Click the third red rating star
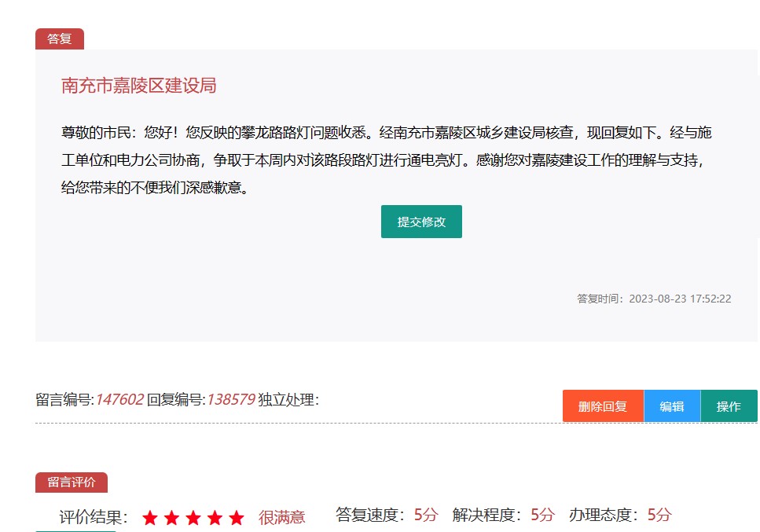This screenshot has height=532, width=760. 193,518
